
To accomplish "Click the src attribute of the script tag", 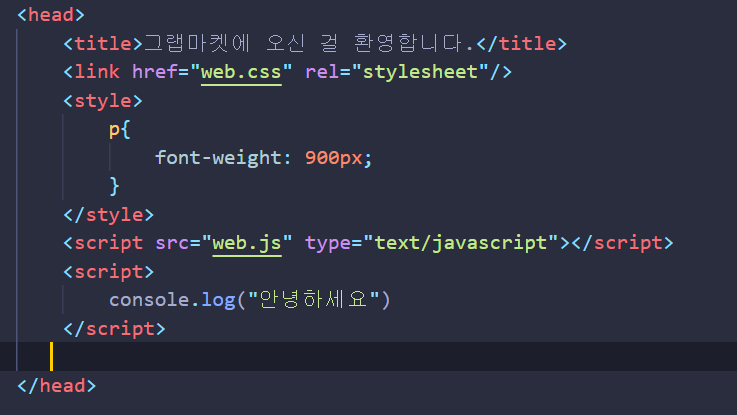I will pyautogui.click(x=224, y=243).
